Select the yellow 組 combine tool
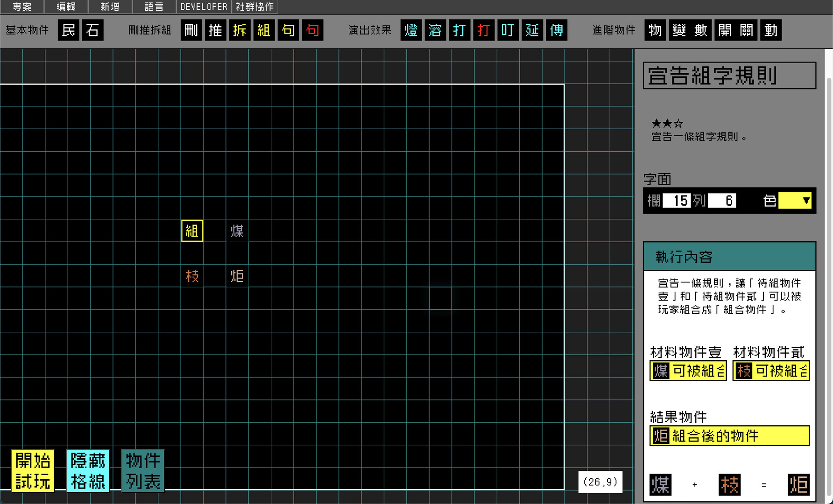The width and height of the screenshot is (833, 504). click(264, 30)
